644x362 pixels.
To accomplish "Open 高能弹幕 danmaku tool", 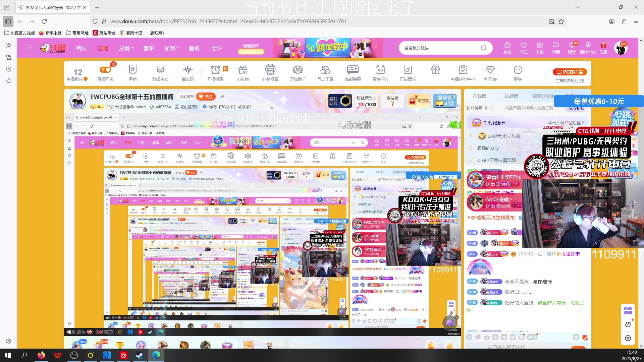I will pyautogui.click(x=353, y=73).
